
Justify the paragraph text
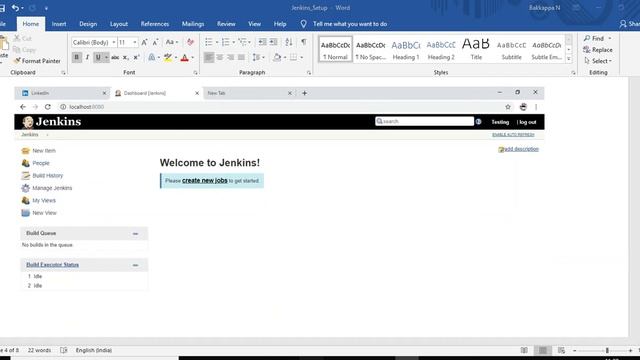[241, 58]
